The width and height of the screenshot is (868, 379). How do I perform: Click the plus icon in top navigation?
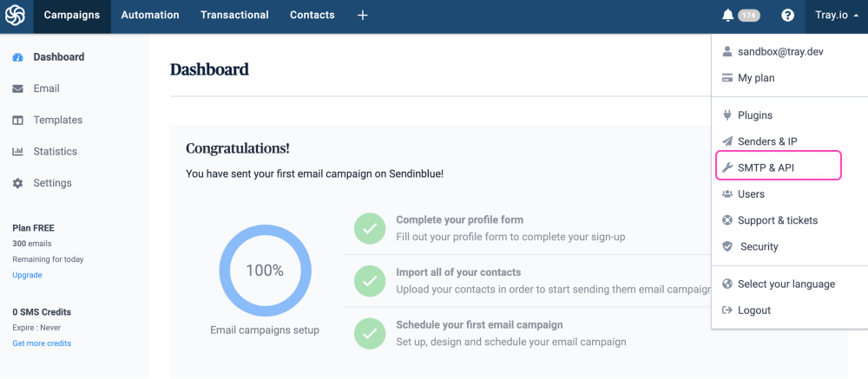[363, 16]
